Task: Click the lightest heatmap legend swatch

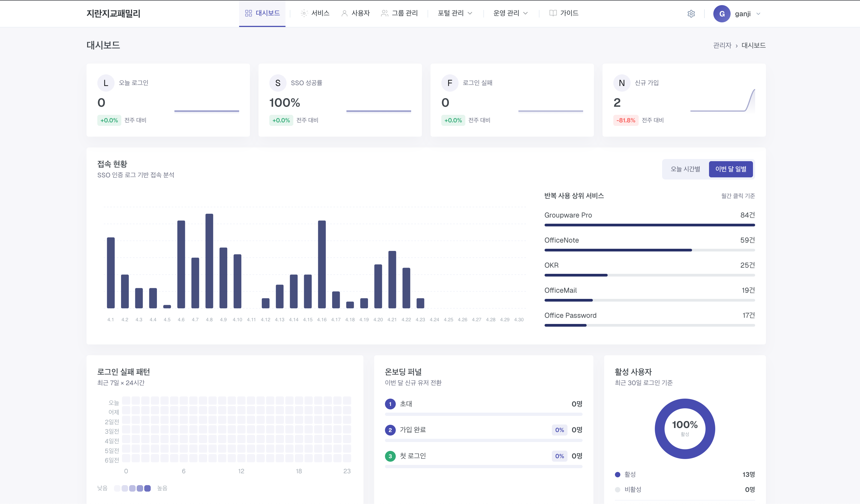Action: point(117,489)
